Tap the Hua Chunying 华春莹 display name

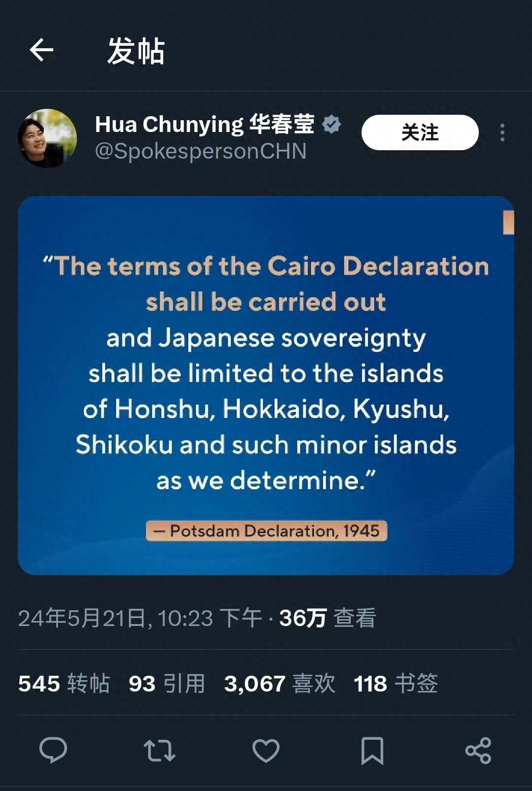click(x=204, y=124)
